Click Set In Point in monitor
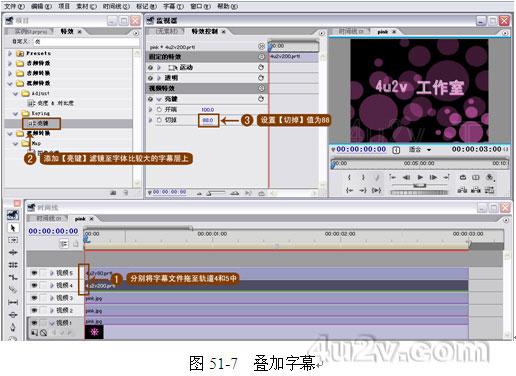516x376 pixels. (349, 177)
